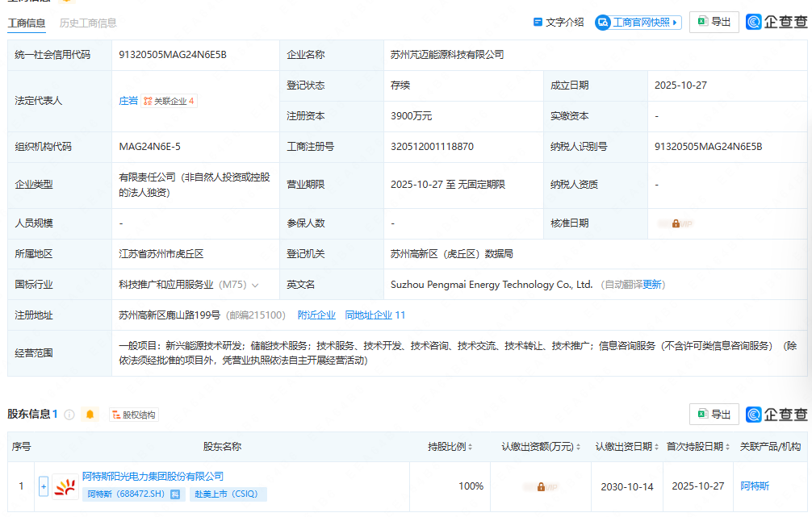This screenshot has height=517, width=812.
Task: Expand the 国标行业 industry dropdown chevron
Action: click(x=255, y=285)
